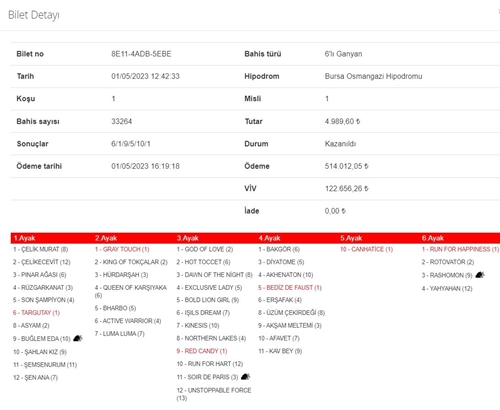Click RUN FOR HAPPINESS entry

click(x=460, y=249)
